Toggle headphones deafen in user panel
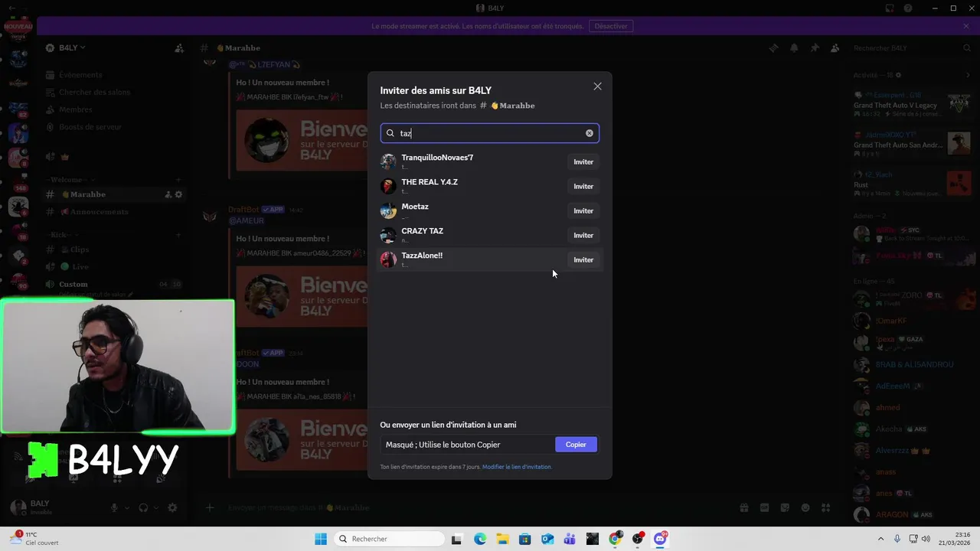 click(143, 507)
